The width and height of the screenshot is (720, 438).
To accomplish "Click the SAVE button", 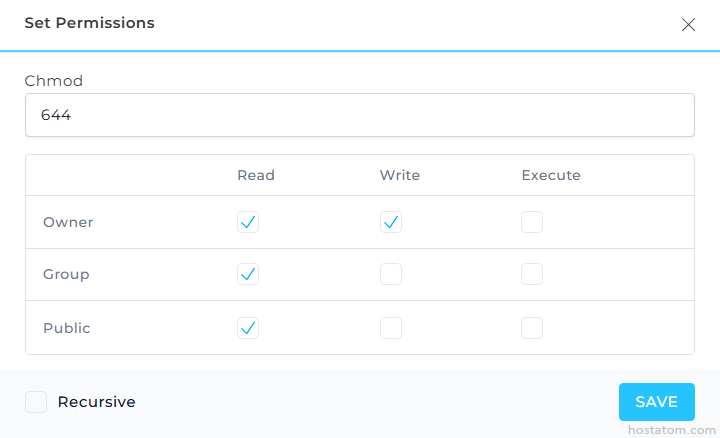I will tap(656, 402).
